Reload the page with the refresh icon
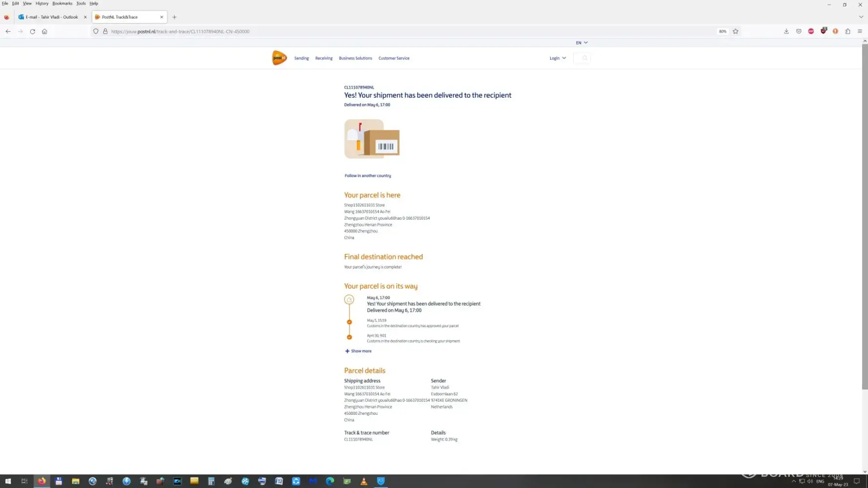868x488 pixels. coord(32,31)
